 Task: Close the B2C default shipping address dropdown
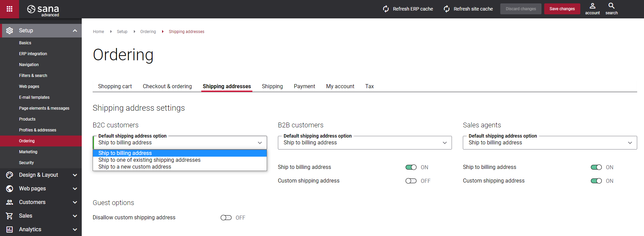[180, 143]
